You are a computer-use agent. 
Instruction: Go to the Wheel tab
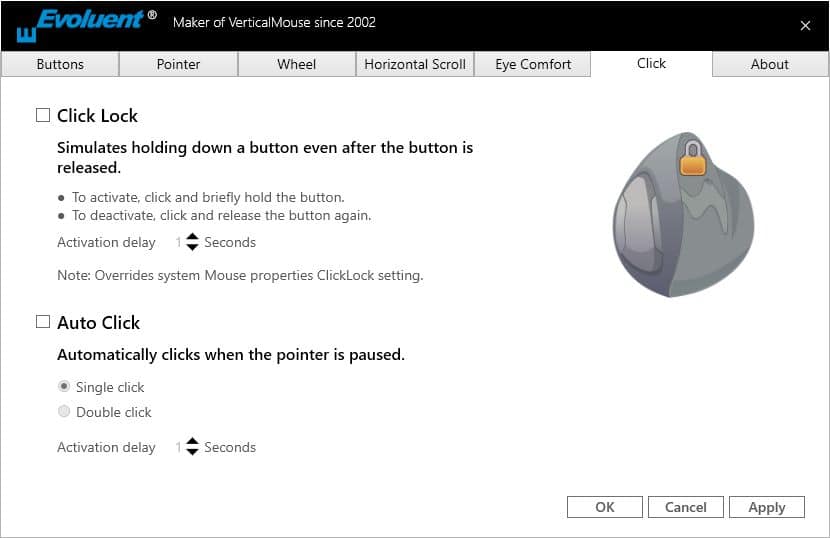tap(296, 64)
